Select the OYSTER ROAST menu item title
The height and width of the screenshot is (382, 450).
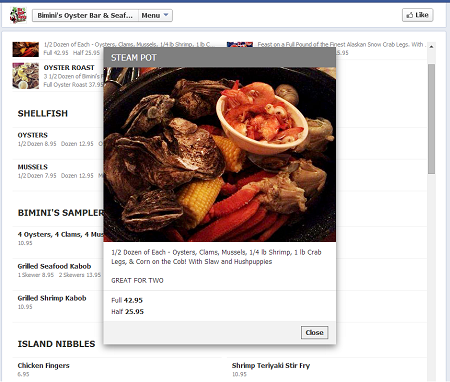[69, 68]
